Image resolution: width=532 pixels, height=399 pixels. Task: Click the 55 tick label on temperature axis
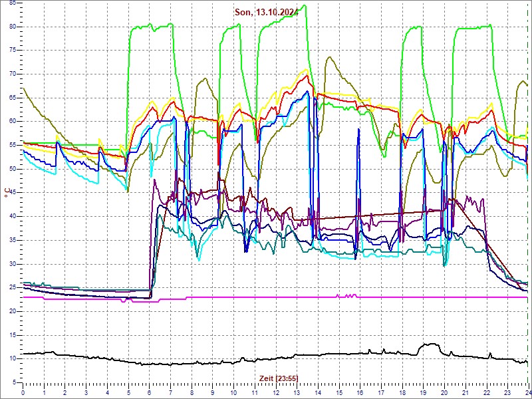point(12,145)
